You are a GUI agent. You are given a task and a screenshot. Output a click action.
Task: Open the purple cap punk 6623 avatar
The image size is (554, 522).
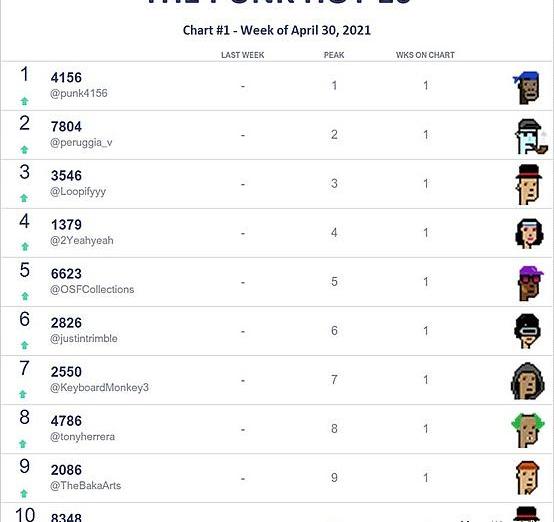(x=530, y=283)
